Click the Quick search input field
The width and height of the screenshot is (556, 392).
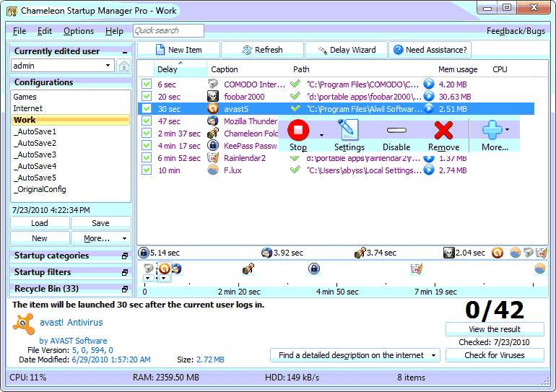168,30
